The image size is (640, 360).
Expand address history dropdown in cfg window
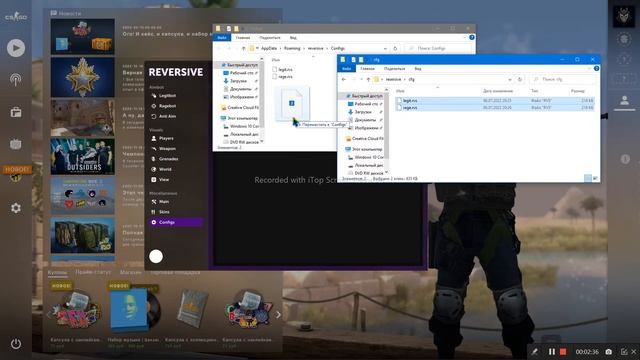point(510,79)
